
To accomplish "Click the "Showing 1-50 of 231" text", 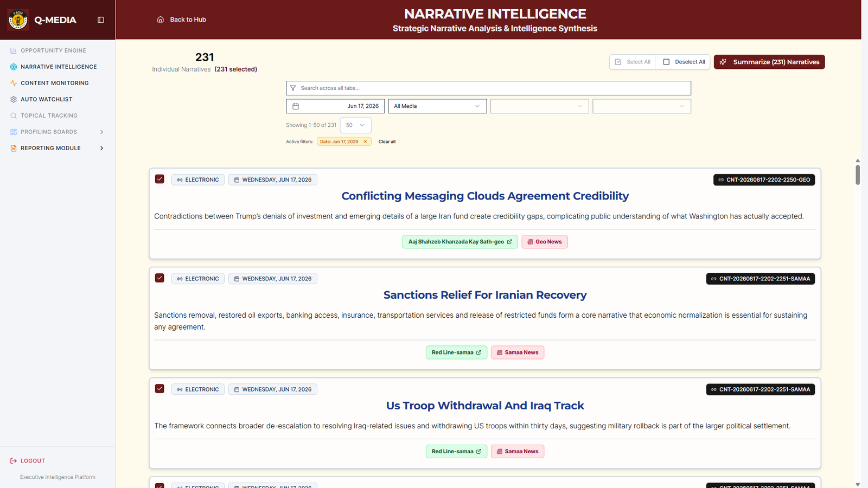I will click(x=311, y=125).
